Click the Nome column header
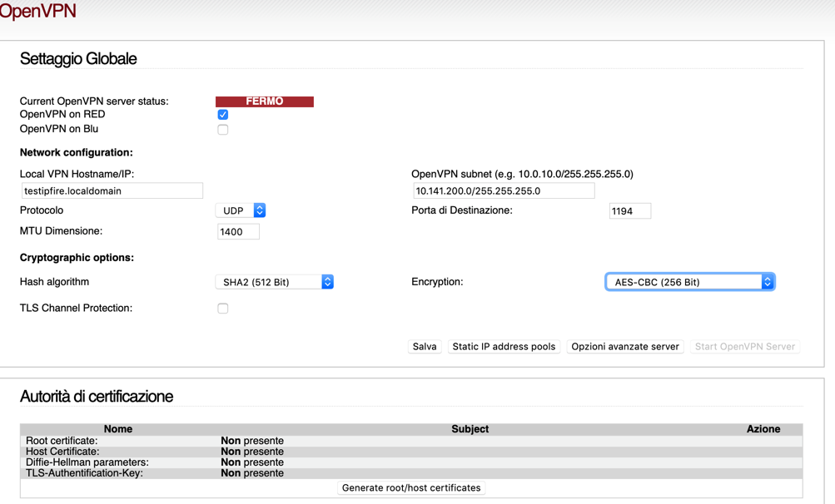This screenshot has height=504, width=835. coord(118,429)
